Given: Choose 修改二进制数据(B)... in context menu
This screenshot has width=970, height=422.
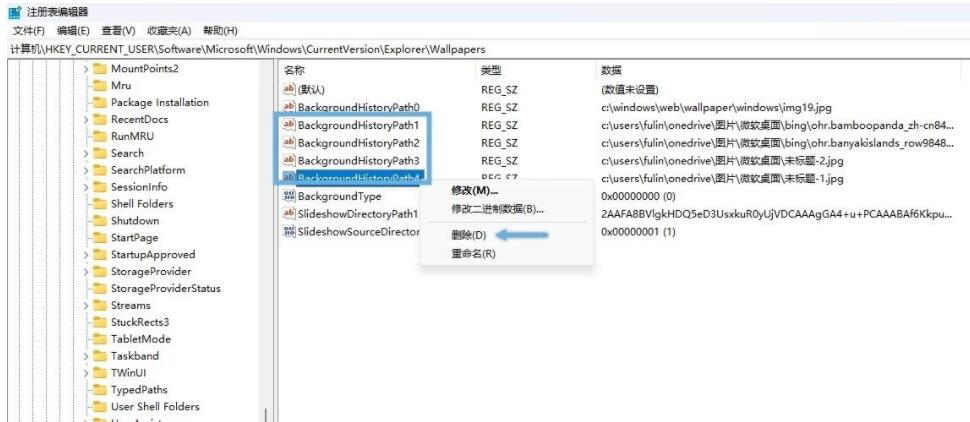Looking at the screenshot, I should pos(497,209).
